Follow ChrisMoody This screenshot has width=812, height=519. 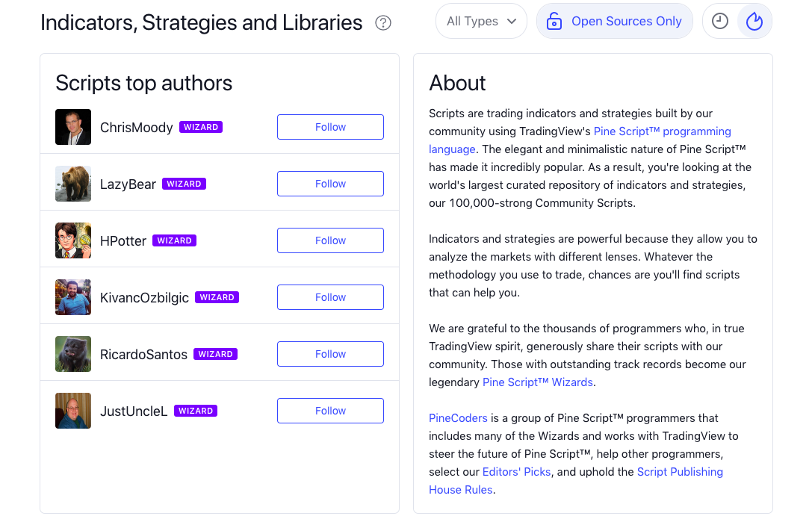click(330, 127)
